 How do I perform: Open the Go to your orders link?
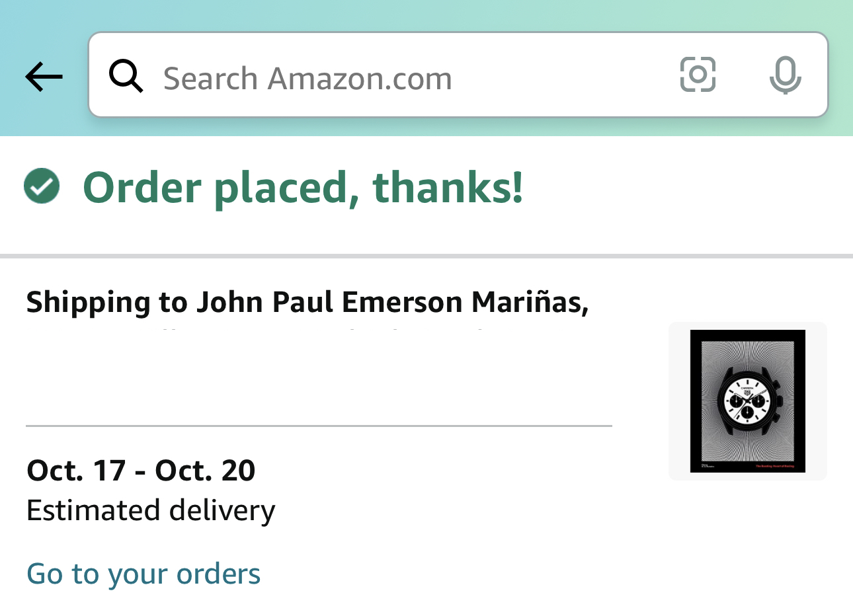(x=143, y=574)
